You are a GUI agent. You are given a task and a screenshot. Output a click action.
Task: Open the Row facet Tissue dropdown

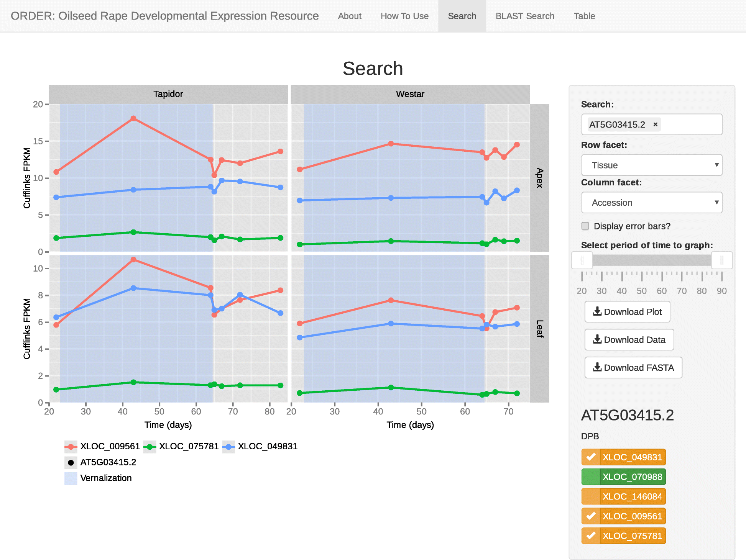(652, 165)
